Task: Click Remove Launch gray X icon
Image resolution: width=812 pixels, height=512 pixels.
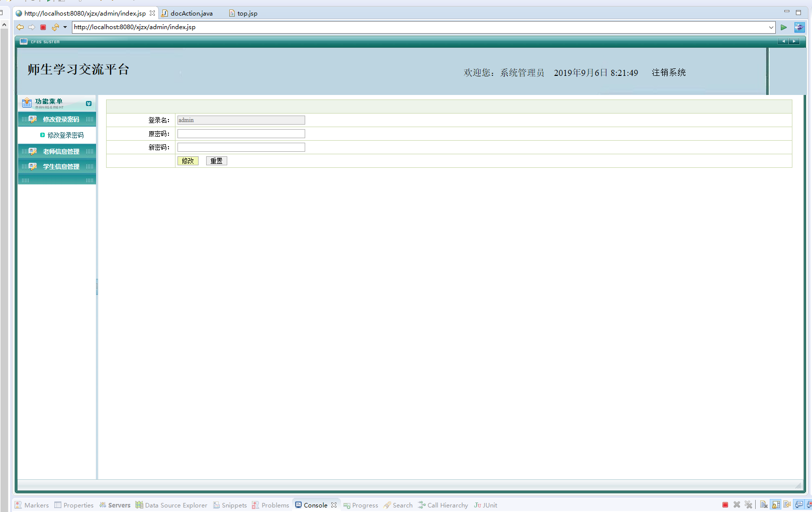Action: tap(737, 504)
